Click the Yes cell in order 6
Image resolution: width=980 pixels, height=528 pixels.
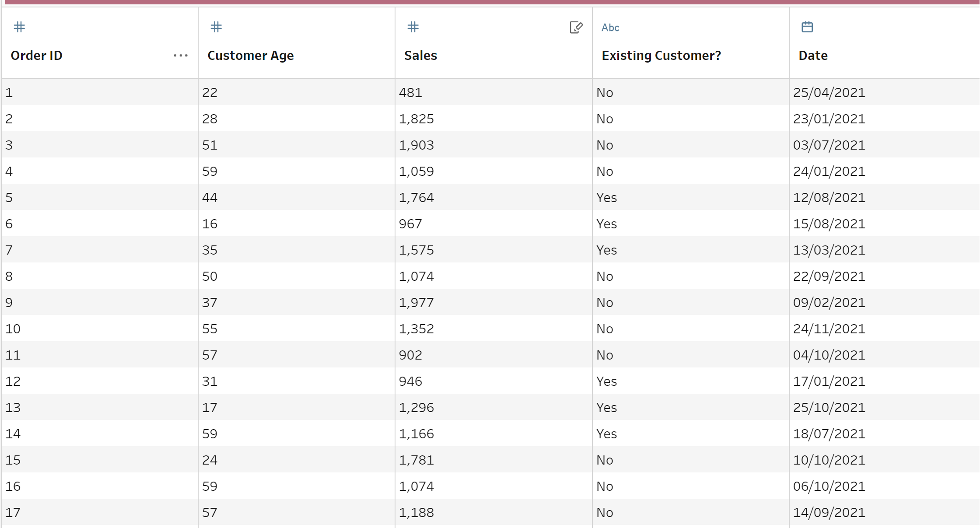[x=606, y=224]
